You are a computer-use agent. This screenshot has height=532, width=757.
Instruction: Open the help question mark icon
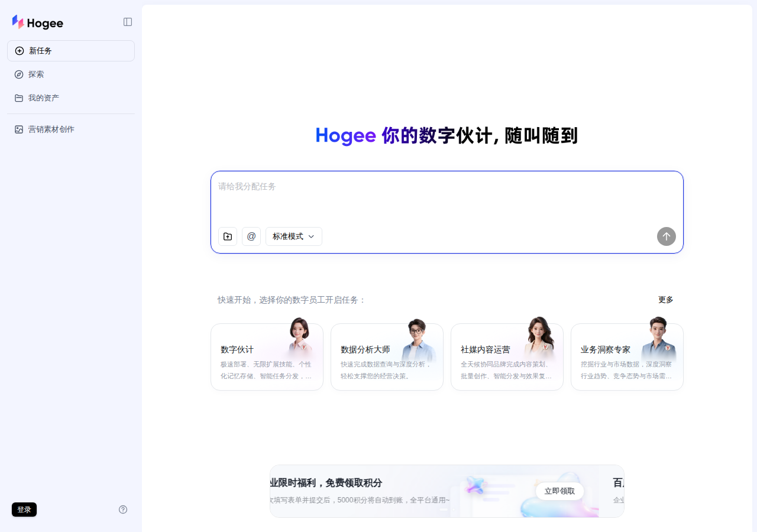pyautogui.click(x=123, y=510)
